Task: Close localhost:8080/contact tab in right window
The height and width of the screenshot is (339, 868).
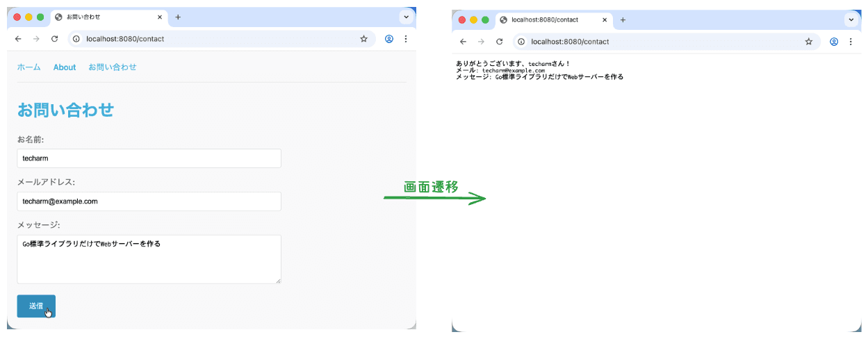Action: coord(605,20)
